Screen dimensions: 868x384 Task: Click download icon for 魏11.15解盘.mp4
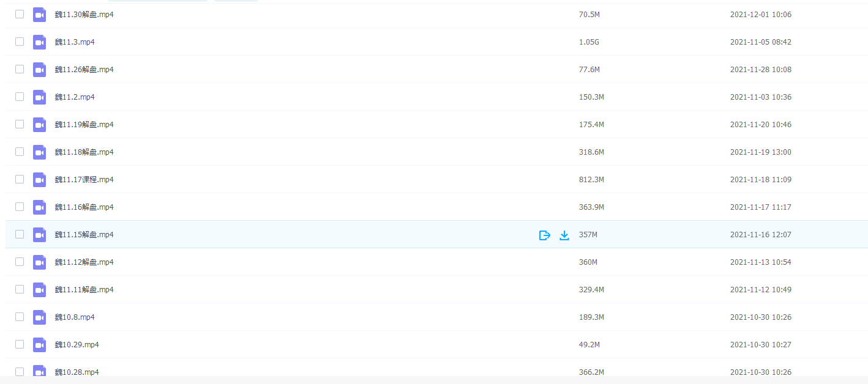coord(564,235)
